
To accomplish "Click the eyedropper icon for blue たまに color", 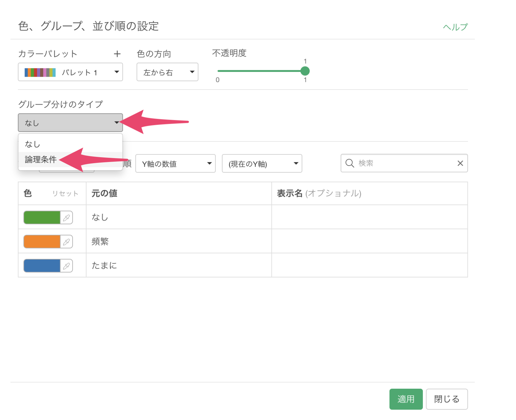I will 67,266.
